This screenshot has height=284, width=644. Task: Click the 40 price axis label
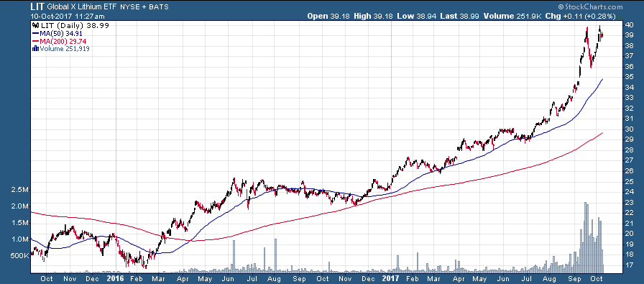(628, 24)
